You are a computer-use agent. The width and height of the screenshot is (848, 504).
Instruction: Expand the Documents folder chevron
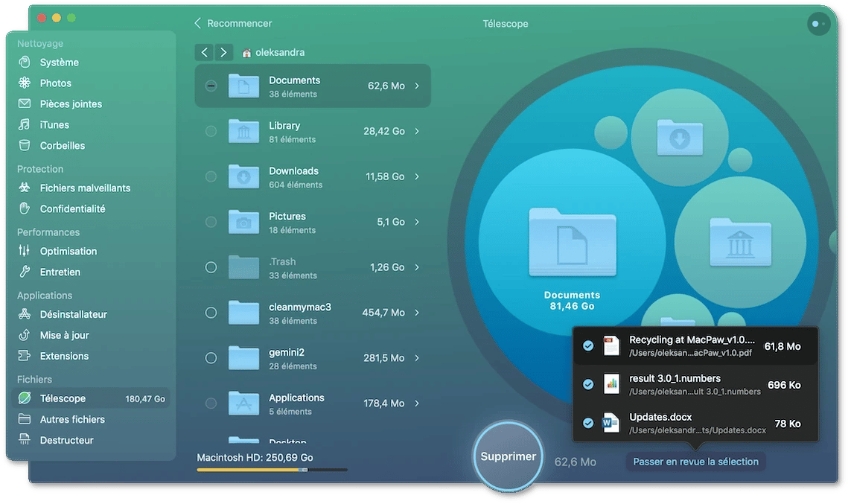point(417,86)
